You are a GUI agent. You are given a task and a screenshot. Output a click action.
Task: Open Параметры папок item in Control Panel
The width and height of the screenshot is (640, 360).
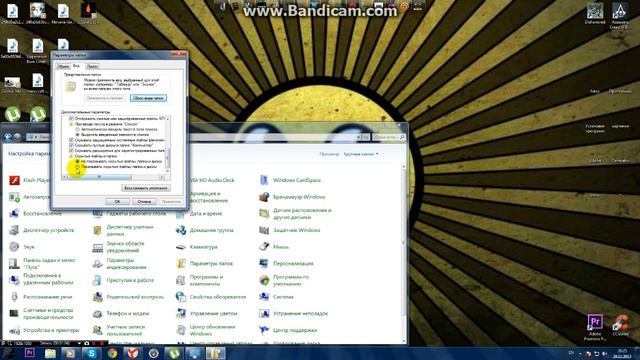[x=204, y=264]
